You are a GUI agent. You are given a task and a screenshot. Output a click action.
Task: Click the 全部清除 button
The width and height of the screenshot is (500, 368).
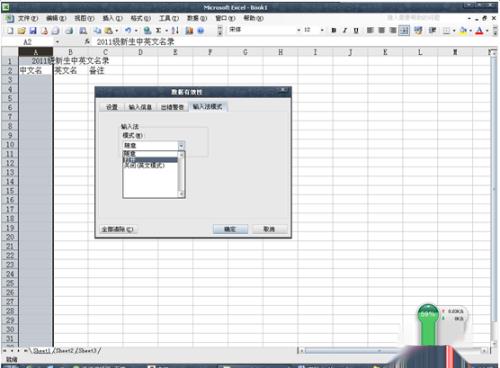click(117, 229)
